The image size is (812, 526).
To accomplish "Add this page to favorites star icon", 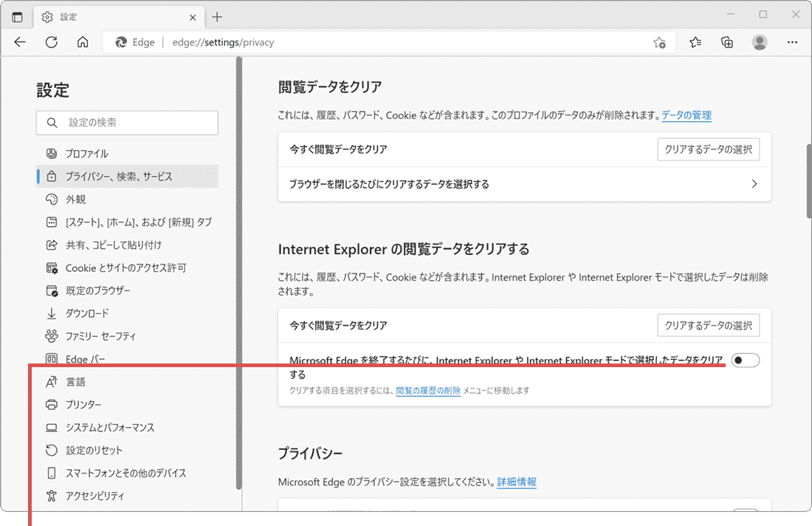I will (x=659, y=43).
